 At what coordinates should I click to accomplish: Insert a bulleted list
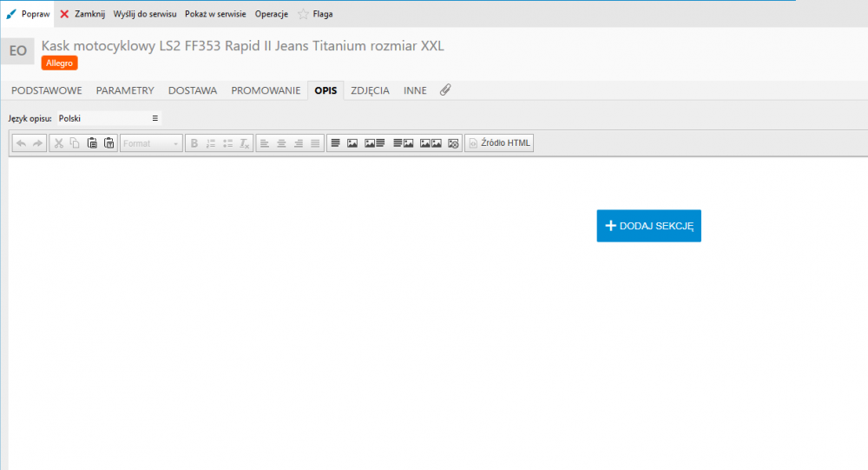pyautogui.click(x=227, y=143)
